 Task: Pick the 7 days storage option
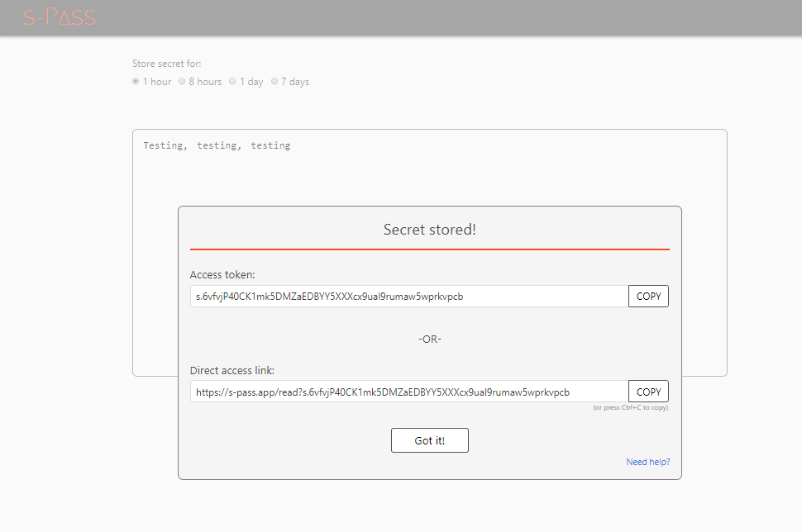click(x=274, y=82)
